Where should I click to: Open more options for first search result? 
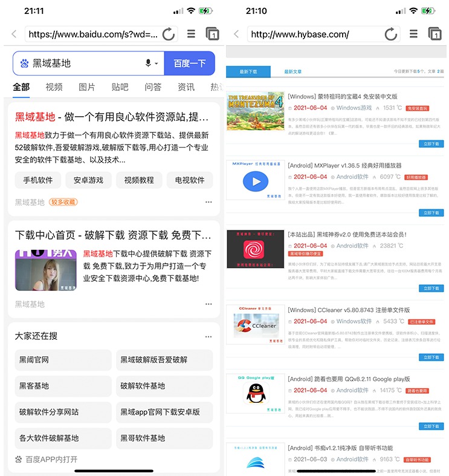coord(208,202)
